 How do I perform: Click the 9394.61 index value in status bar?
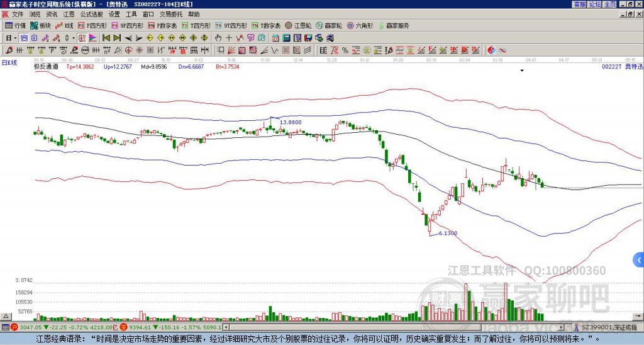[141, 327]
